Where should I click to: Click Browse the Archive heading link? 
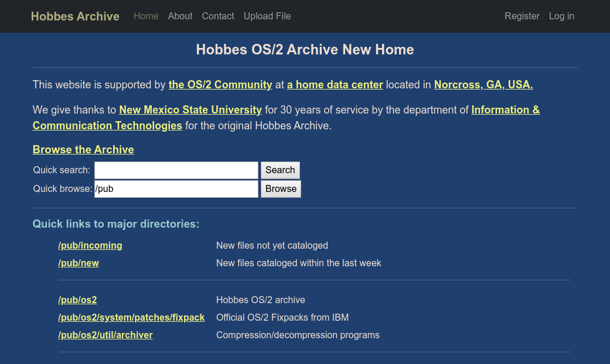coord(83,150)
